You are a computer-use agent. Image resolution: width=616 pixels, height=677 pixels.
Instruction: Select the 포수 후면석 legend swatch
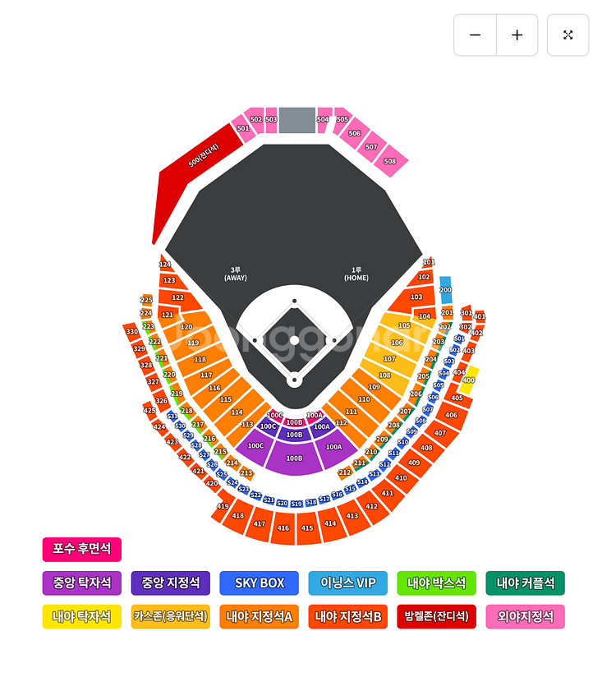(x=81, y=549)
